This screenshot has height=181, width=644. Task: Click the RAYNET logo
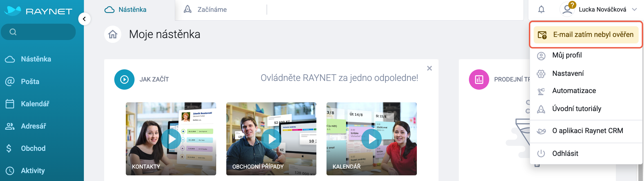click(38, 11)
